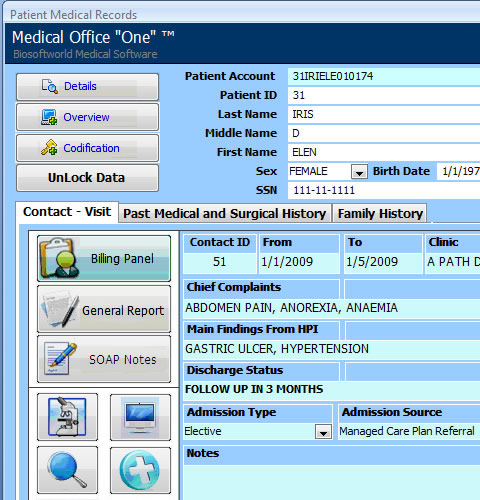The width and height of the screenshot is (480, 500).
Task: Open the Overview view
Action: [x=87, y=117]
